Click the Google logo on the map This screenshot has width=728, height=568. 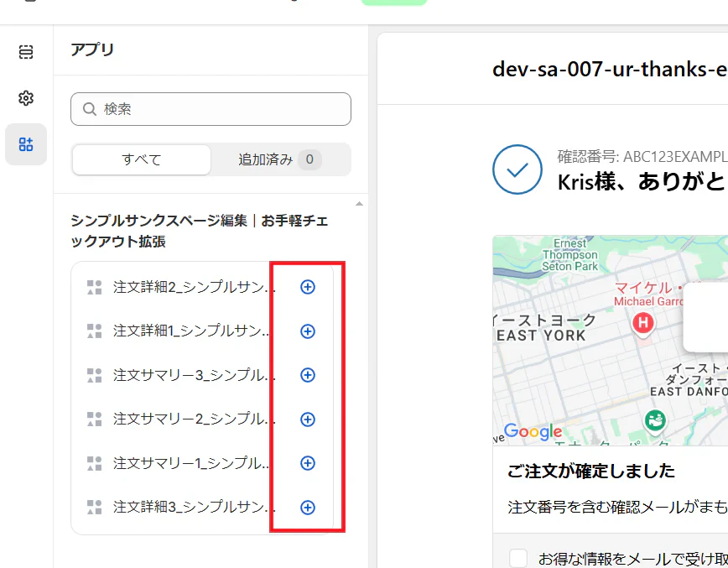pos(533,431)
